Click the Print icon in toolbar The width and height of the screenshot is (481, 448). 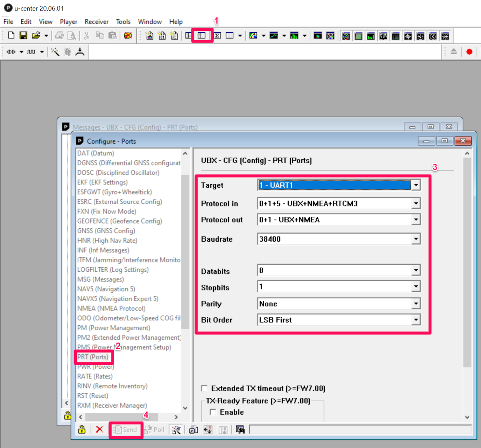click(x=59, y=36)
